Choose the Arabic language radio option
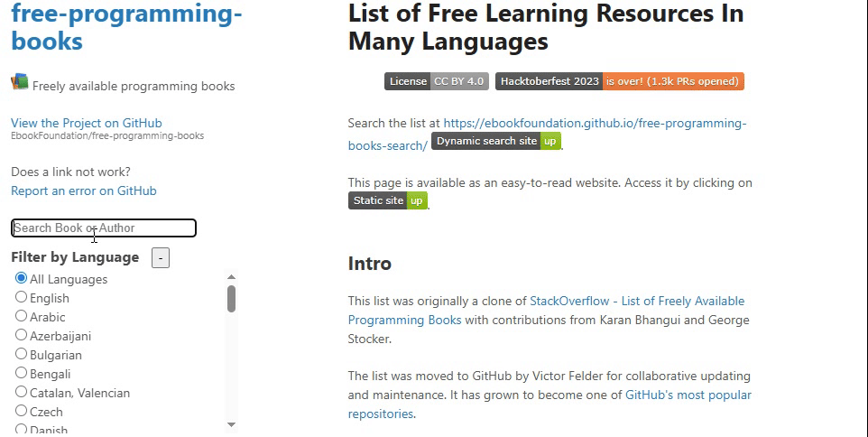 [21, 316]
